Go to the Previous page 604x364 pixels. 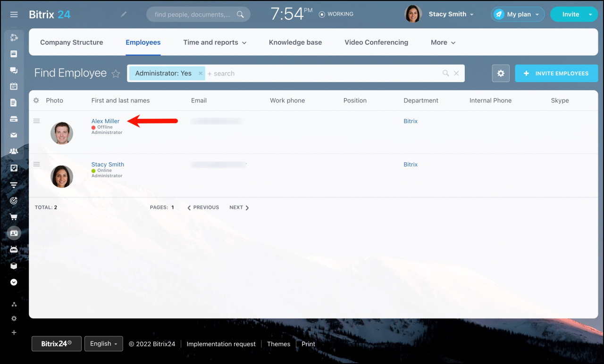203,207
